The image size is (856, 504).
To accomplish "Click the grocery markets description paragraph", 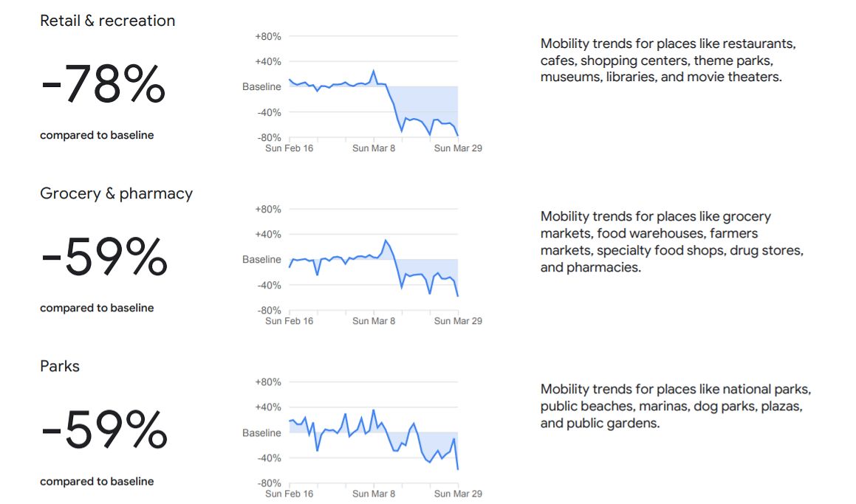I will point(671,241).
